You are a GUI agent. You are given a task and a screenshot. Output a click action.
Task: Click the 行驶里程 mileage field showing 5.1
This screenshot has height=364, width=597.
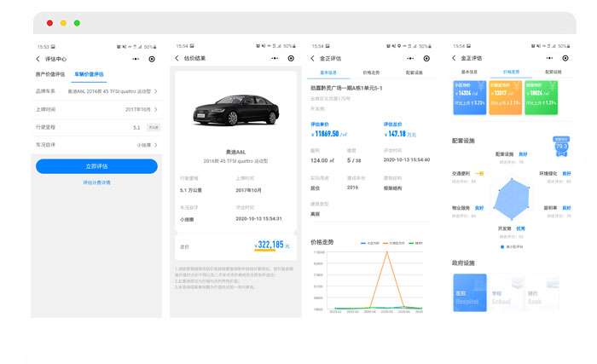point(97,127)
